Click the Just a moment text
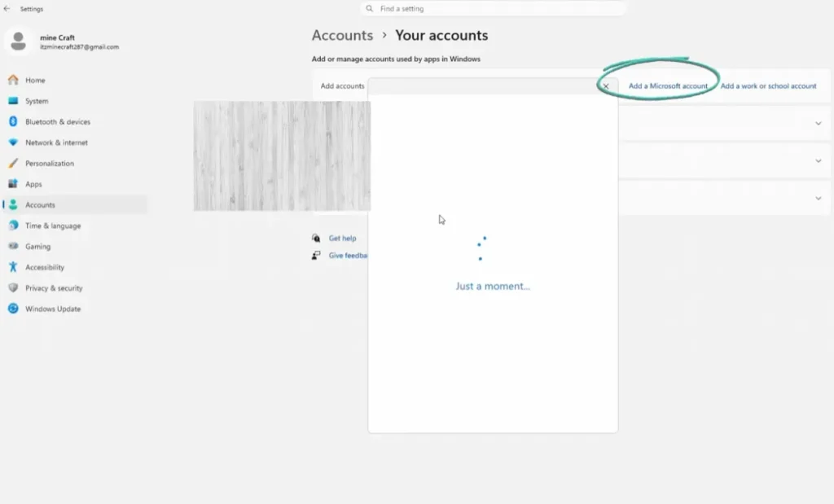The width and height of the screenshot is (834, 504). (493, 286)
